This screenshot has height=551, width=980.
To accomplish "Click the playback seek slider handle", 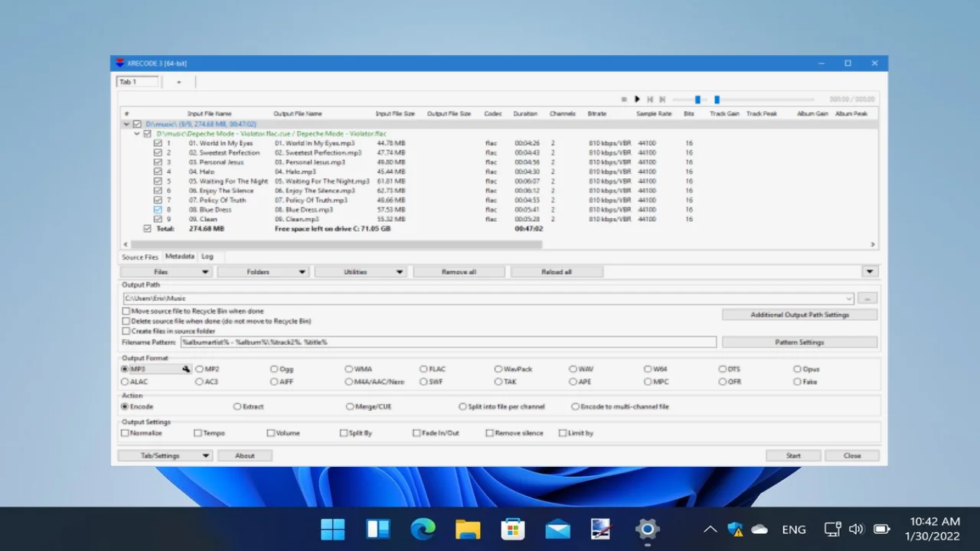I will click(717, 99).
